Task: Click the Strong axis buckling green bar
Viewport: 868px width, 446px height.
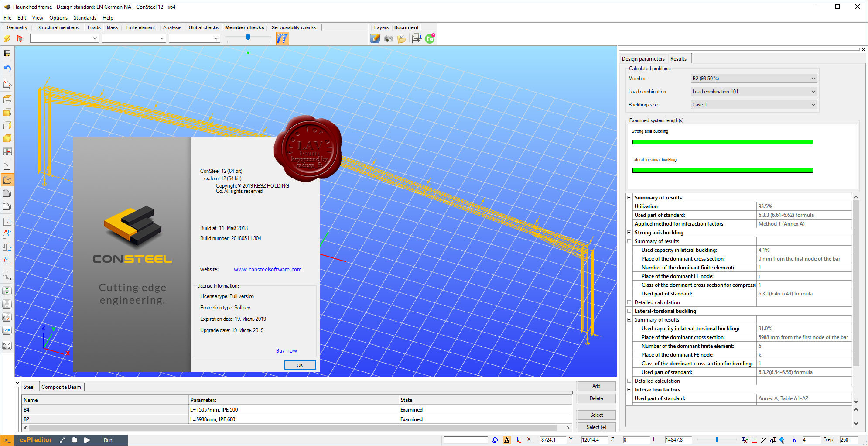Action: [x=722, y=142]
